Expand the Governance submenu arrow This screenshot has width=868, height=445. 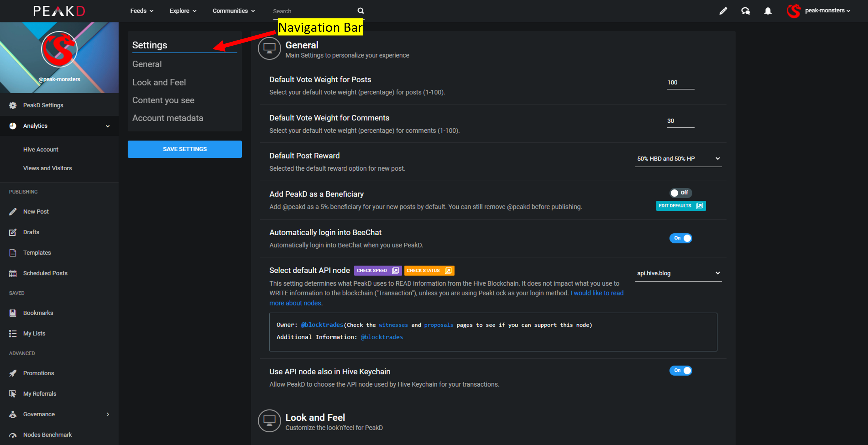tap(108, 414)
